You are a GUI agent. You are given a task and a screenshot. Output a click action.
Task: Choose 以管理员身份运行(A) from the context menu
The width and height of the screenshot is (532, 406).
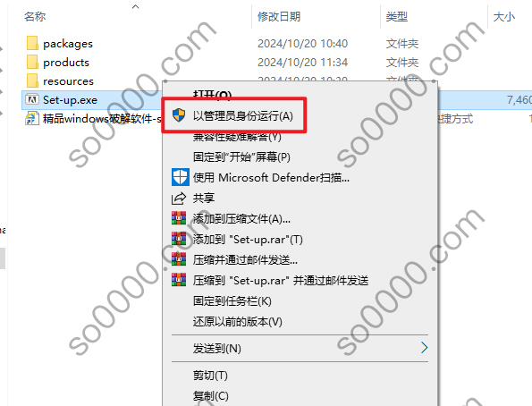(x=243, y=116)
